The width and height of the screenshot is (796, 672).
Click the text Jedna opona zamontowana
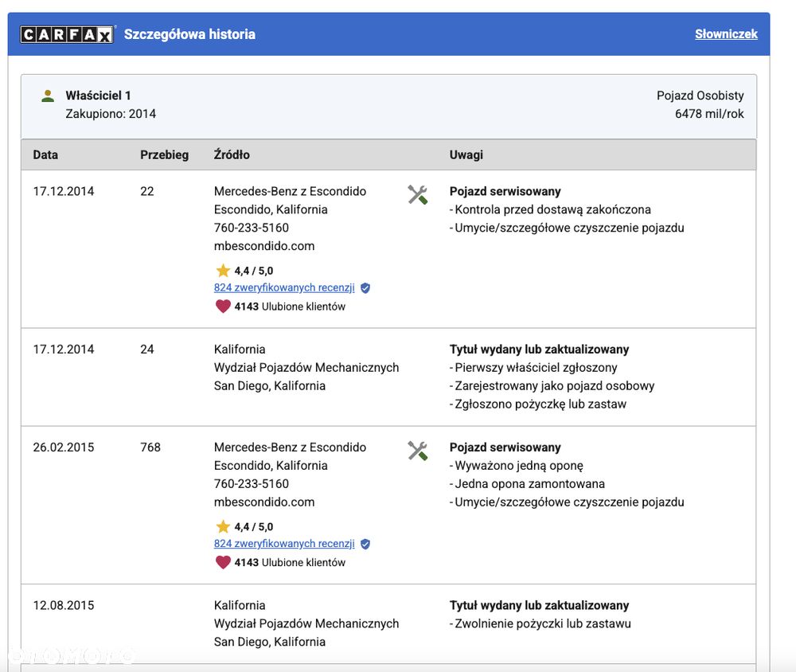529,484
